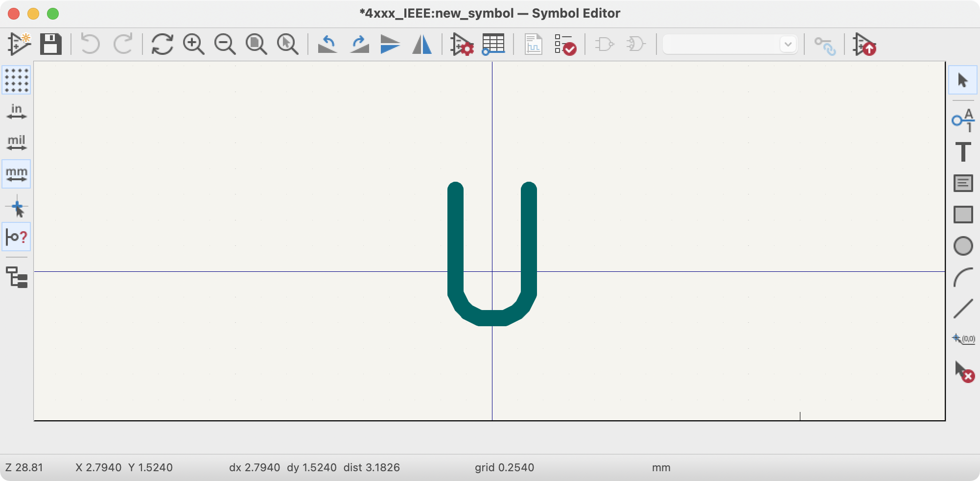
Task: Toggle the grid display
Action: pos(16,81)
